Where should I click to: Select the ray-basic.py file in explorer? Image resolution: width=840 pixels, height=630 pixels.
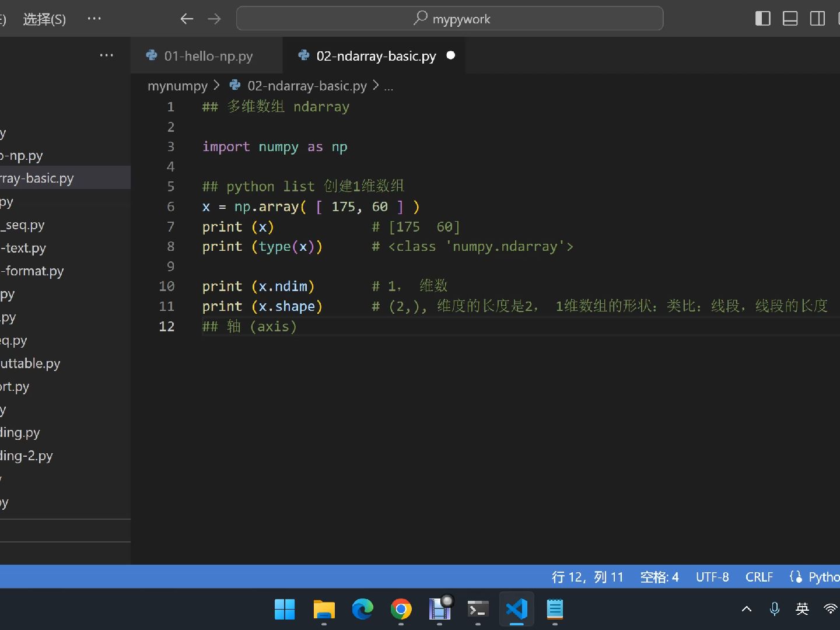[65, 178]
